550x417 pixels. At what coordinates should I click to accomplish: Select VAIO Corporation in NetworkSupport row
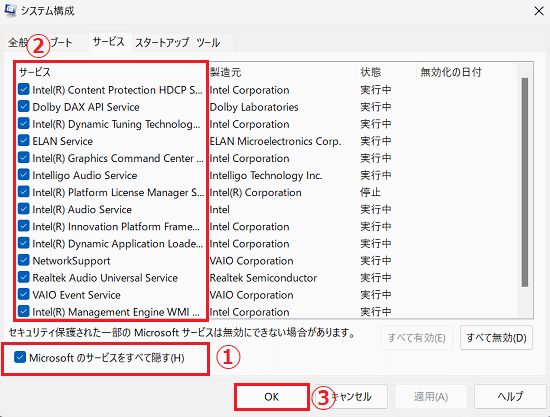pos(251,261)
